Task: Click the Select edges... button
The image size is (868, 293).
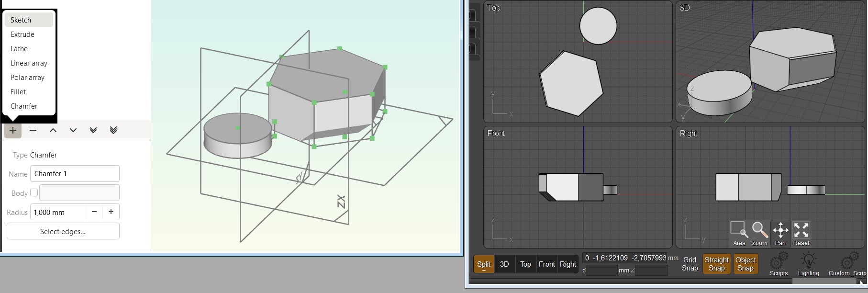Action: pos(63,231)
